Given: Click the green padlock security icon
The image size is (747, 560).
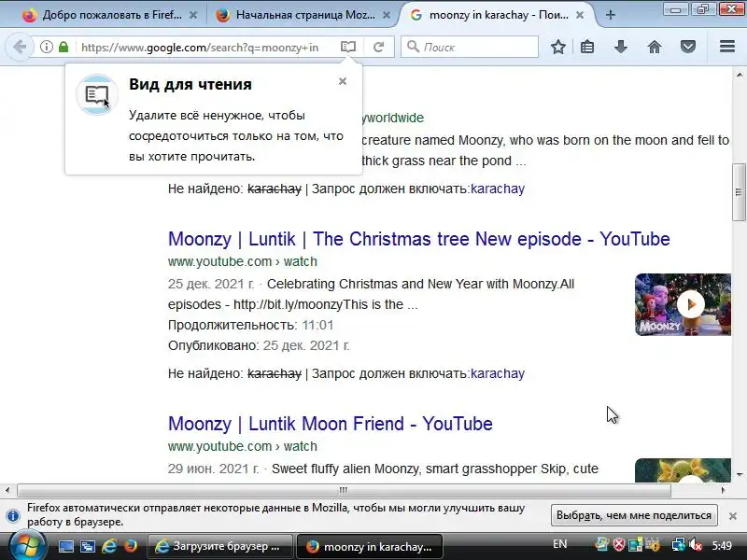Looking at the screenshot, I should [x=63, y=47].
